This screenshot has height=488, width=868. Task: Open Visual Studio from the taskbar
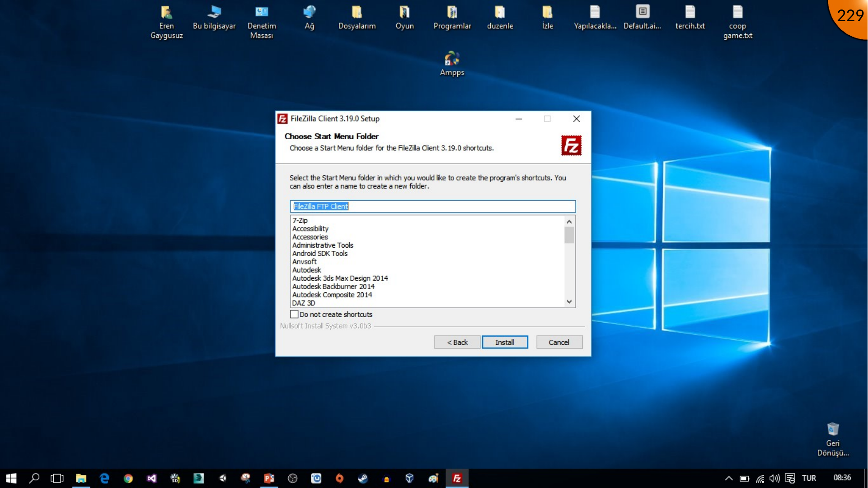pyautogui.click(x=152, y=478)
